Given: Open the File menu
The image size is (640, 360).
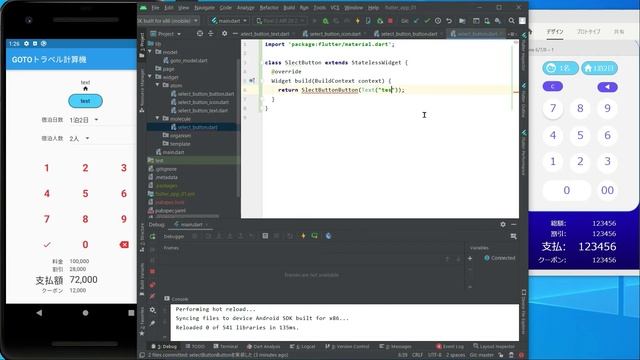Looking at the screenshot, I should 155,8.
